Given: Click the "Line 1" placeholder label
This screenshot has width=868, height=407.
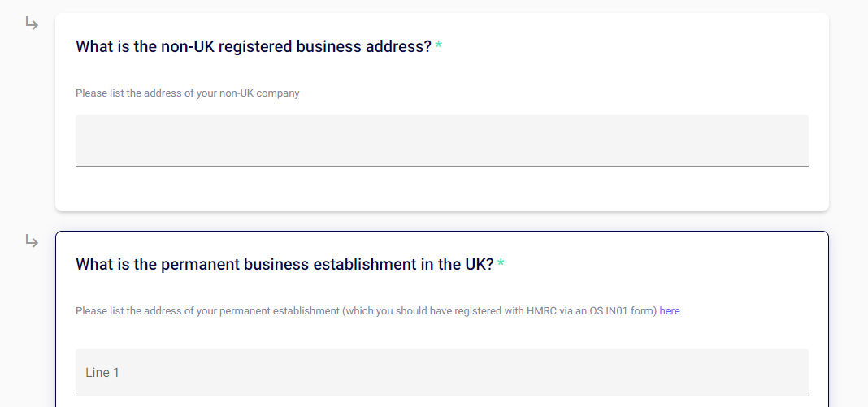Looking at the screenshot, I should [x=102, y=373].
